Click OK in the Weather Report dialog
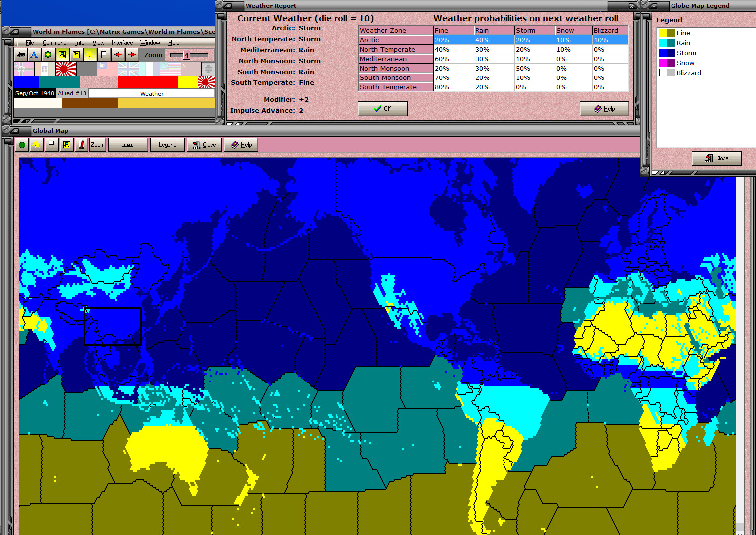Image resolution: width=756 pixels, height=535 pixels. [x=382, y=108]
